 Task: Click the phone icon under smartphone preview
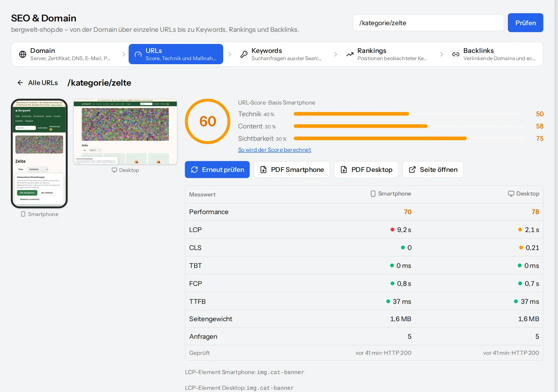click(23, 214)
